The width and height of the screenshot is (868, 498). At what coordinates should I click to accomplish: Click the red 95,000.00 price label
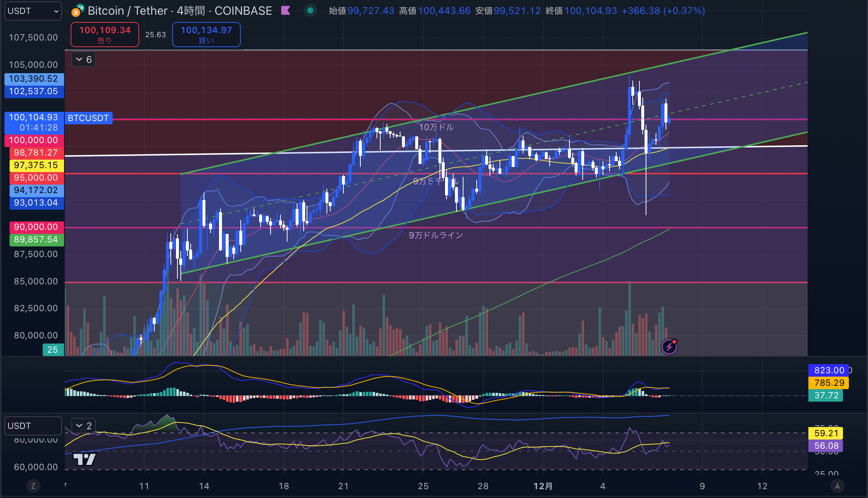(36, 178)
